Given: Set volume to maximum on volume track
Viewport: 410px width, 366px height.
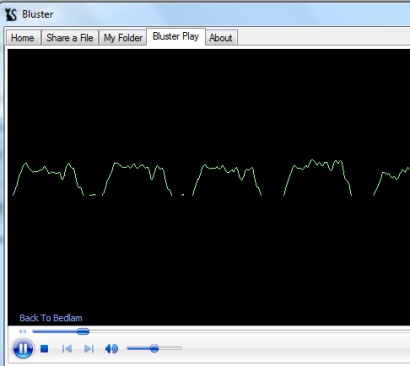Looking at the screenshot, I should [181, 348].
